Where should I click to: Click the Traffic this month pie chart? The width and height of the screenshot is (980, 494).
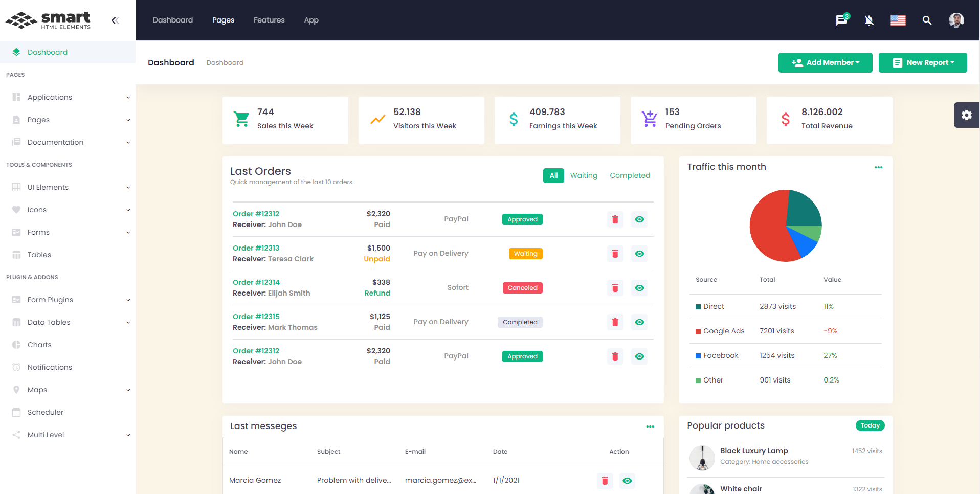tap(785, 226)
